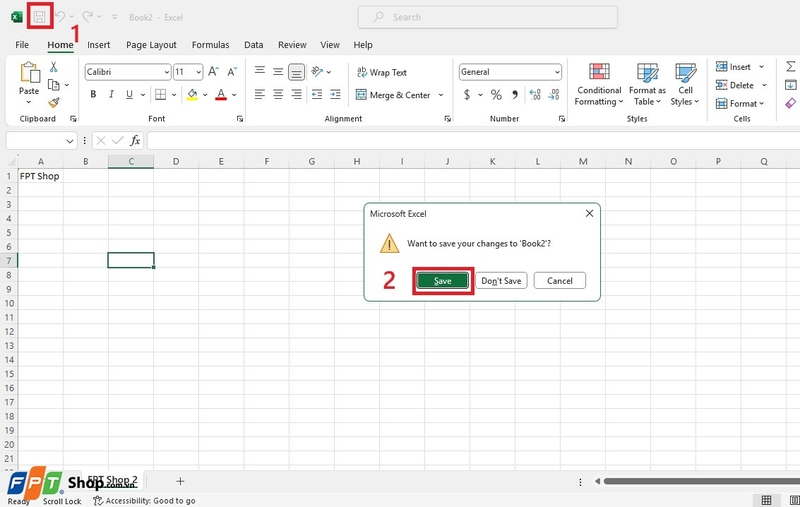Viewport: 800px width, 507px height.
Task: Click the AutoSum sigma icon
Action: click(790, 67)
